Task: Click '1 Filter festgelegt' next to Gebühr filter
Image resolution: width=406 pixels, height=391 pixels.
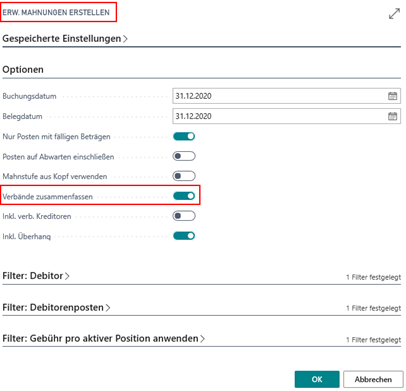Action: [373, 340]
